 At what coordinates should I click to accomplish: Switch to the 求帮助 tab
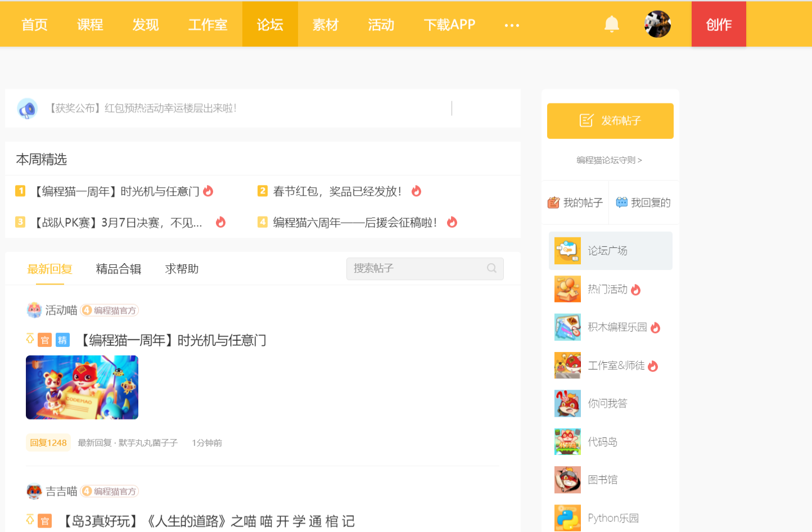click(x=182, y=269)
